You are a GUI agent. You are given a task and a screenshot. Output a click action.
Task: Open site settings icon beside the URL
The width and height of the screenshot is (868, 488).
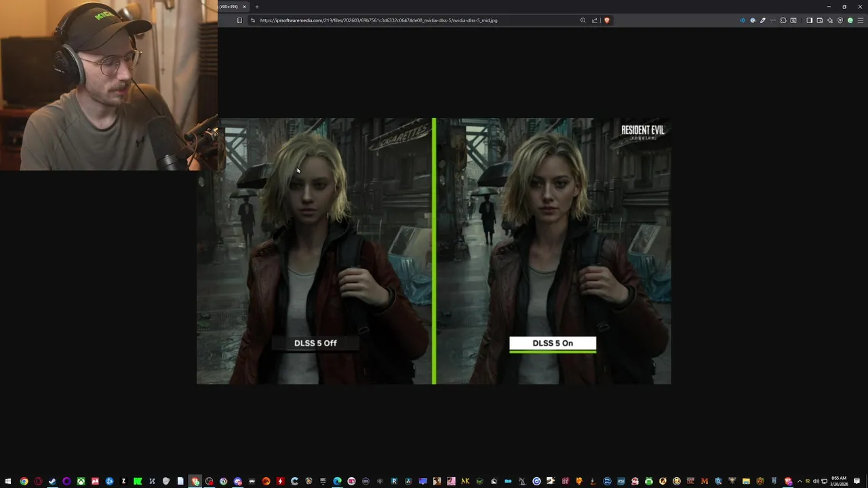coord(253,20)
